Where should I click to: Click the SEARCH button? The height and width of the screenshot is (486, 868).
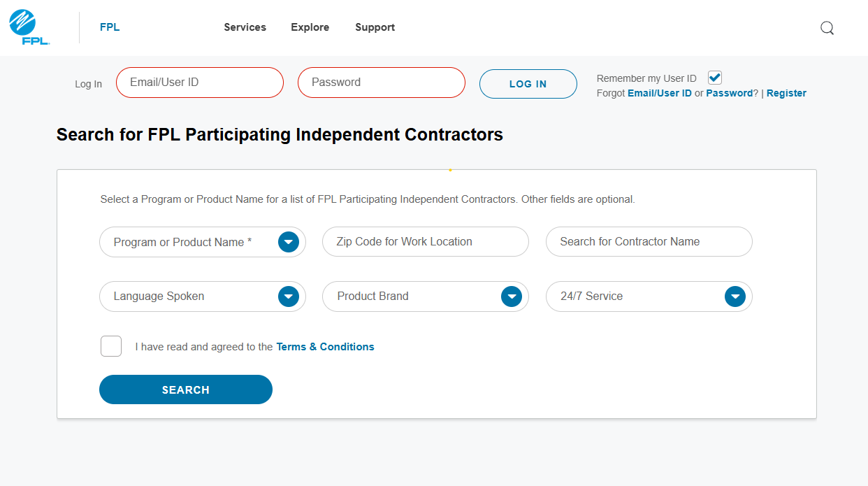[186, 389]
